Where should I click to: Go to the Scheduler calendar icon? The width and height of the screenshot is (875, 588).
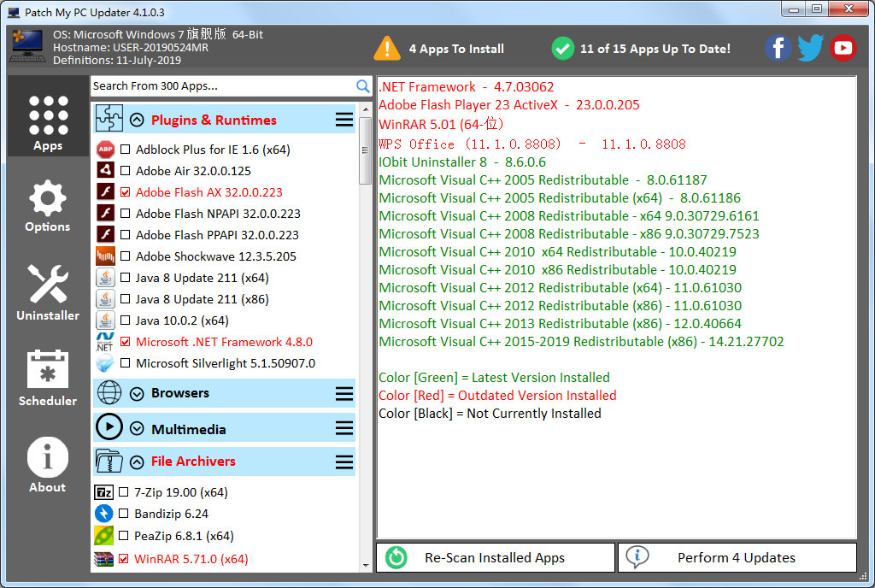[48, 378]
